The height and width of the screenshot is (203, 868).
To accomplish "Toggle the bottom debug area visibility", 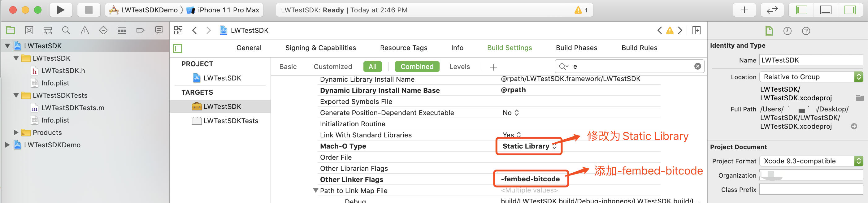I will tap(826, 10).
